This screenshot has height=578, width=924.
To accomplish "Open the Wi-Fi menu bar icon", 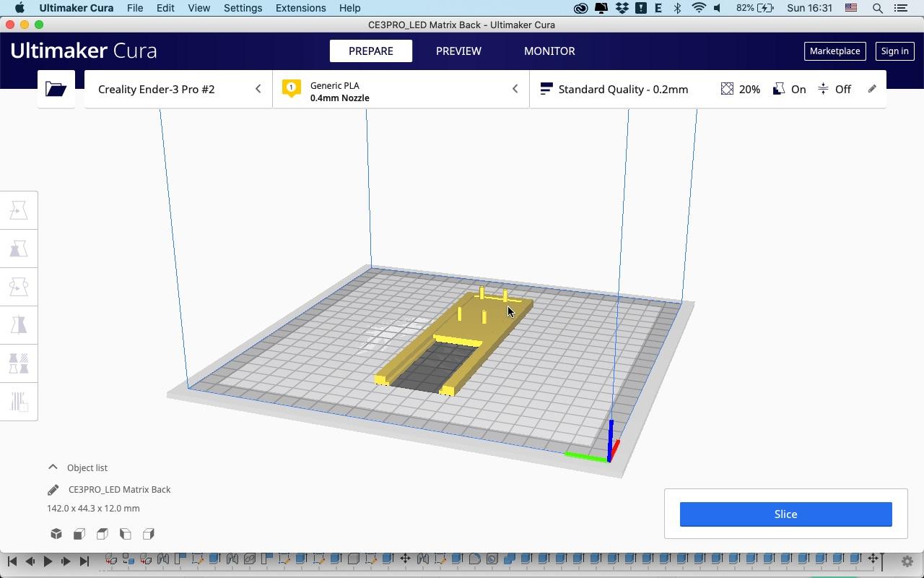I will pos(698,8).
